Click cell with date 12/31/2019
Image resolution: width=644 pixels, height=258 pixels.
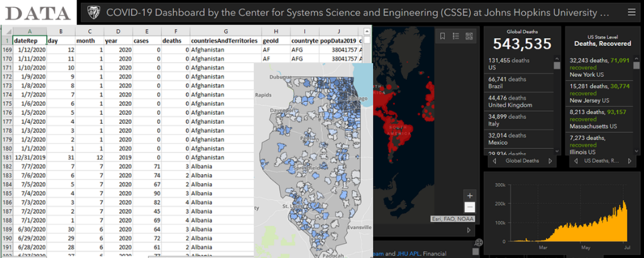pos(30,157)
